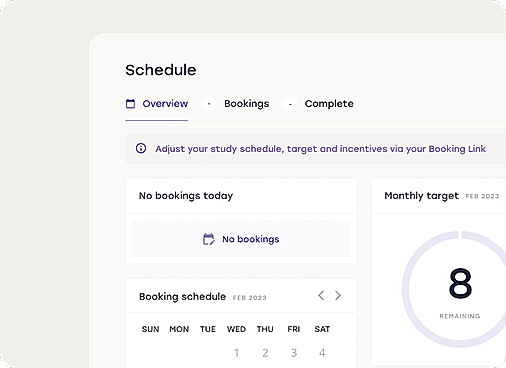Click the THU column header

pos(265,329)
